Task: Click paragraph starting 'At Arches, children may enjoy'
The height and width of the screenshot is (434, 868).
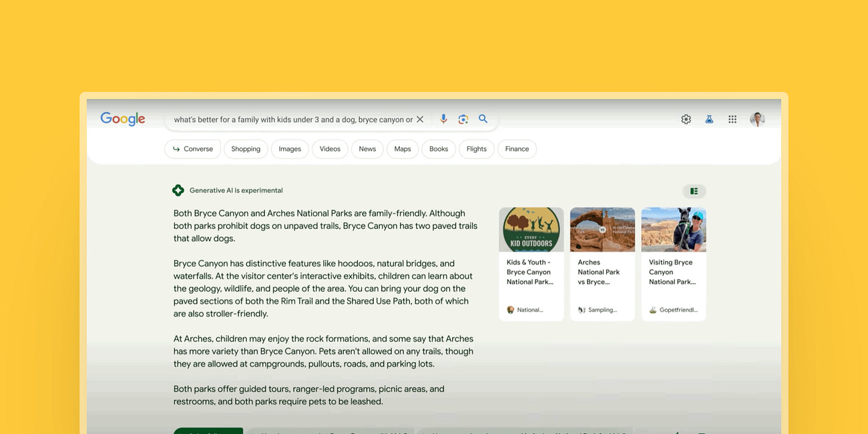Action: [x=324, y=351]
